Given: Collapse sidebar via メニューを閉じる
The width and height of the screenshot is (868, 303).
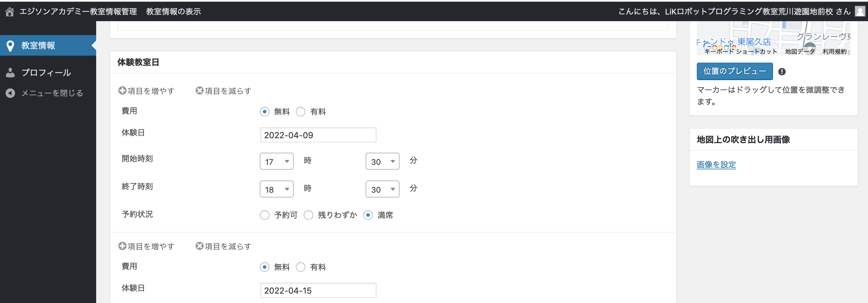Looking at the screenshot, I should click(x=48, y=93).
